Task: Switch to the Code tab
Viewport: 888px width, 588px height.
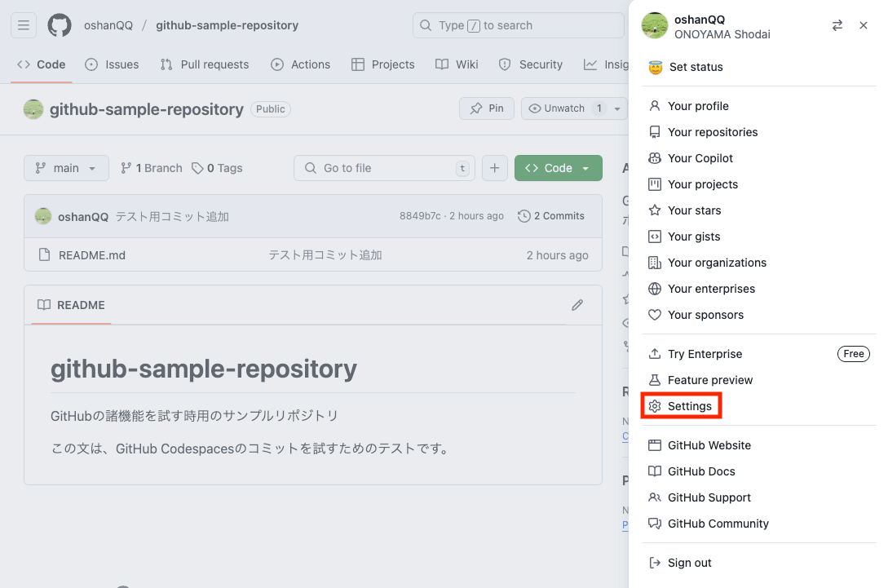Action: 42,64
